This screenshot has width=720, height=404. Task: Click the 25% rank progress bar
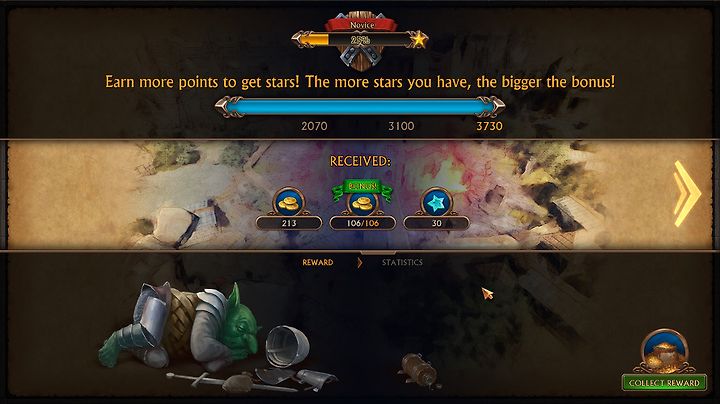click(360, 40)
